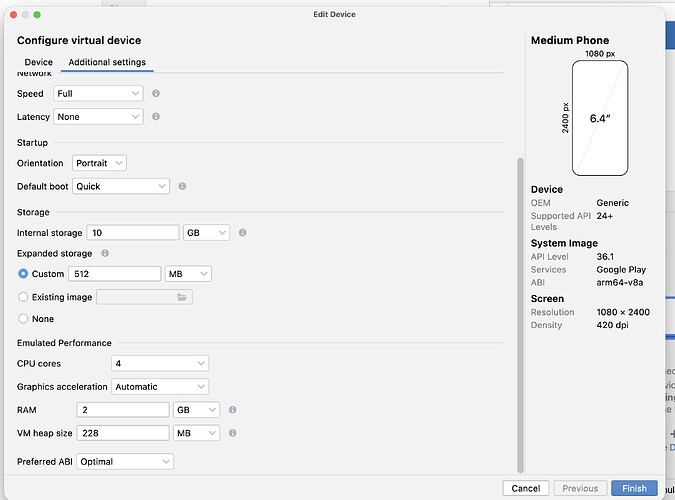The image size is (675, 500).
Task: Show help for Default boot setting
Action: tap(183, 186)
